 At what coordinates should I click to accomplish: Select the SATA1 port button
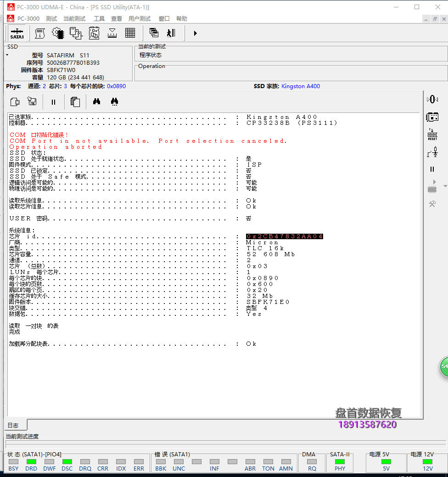[17, 34]
